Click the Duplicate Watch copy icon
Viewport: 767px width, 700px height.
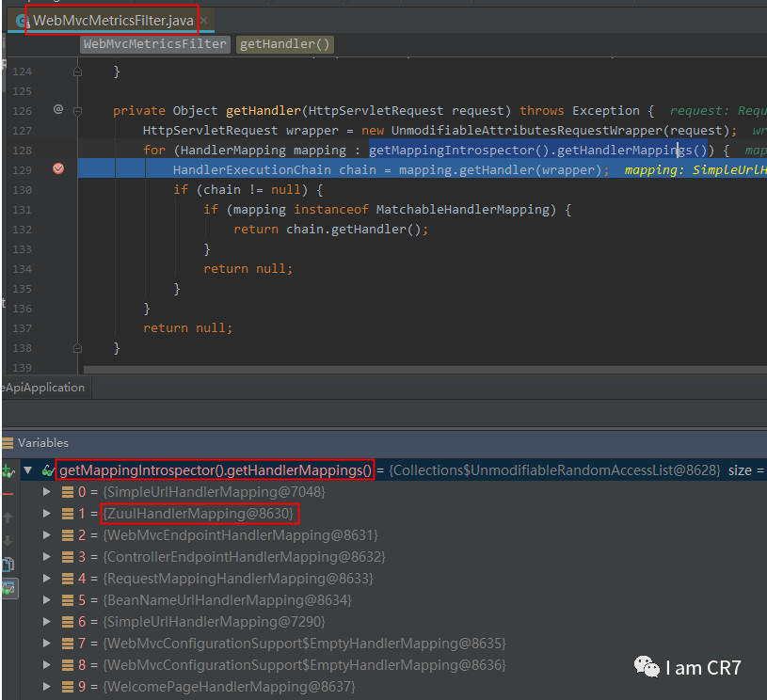pyautogui.click(x=8, y=565)
